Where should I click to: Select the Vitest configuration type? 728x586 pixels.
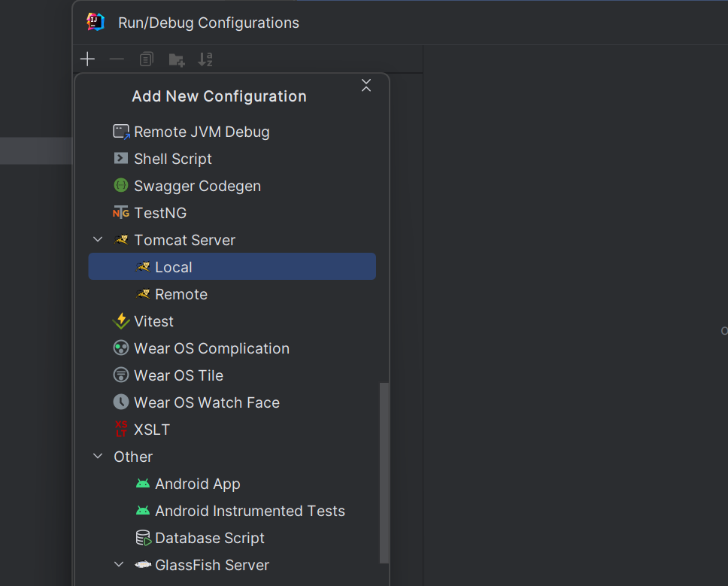pyautogui.click(x=153, y=321)
